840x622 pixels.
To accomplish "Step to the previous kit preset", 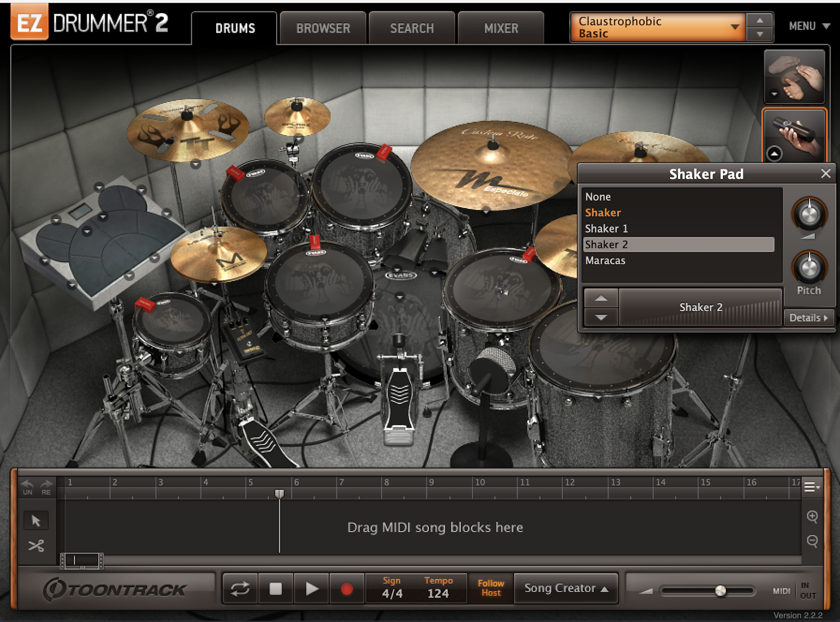I will pos(760,20).
